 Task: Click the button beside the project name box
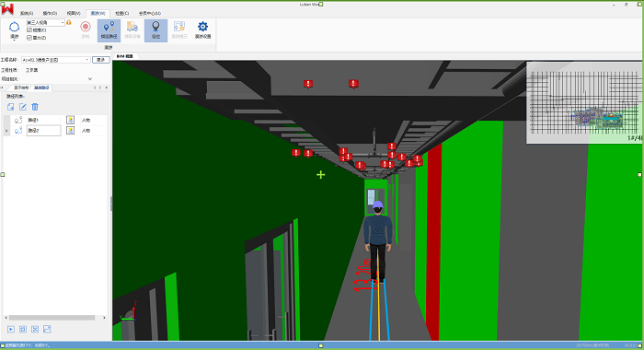[x=100, y=60]
